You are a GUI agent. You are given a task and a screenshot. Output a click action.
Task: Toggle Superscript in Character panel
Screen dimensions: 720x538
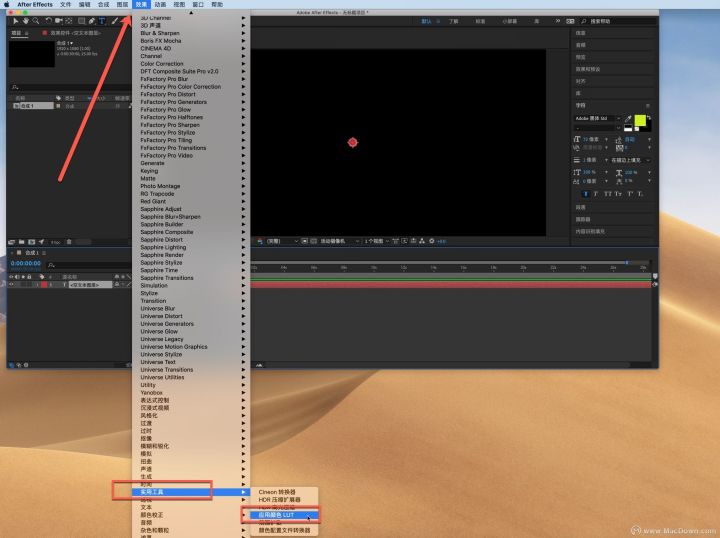(630, 194)
